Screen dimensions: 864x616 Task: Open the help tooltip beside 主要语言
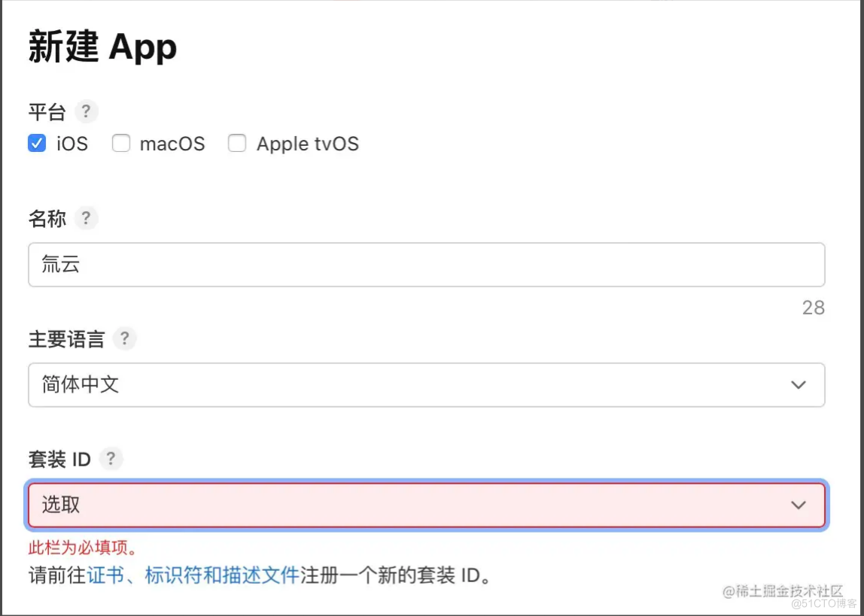point(124,338)
